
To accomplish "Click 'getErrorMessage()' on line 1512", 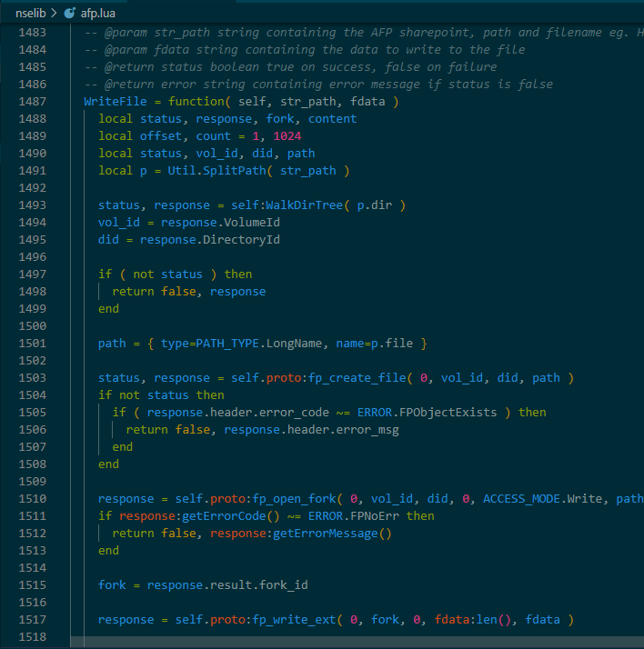I will coord(332,533).
